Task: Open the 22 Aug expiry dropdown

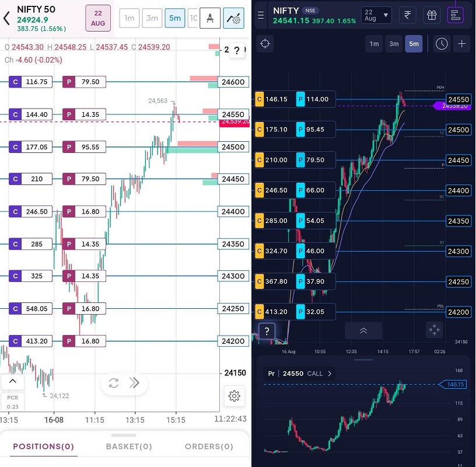Action: coord(376,15)
